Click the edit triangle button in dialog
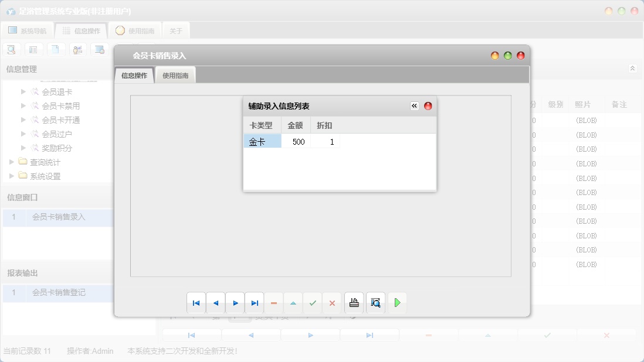The width and height of the screenshot is (644, 362). coord(293,303)
